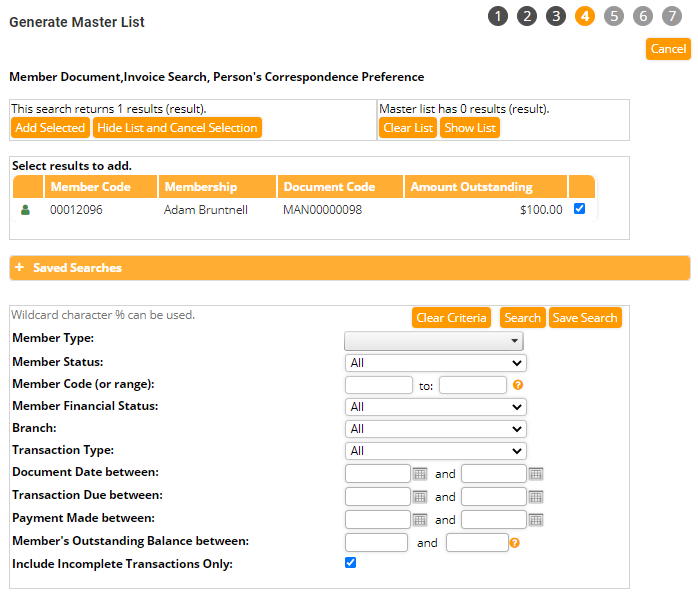This screenshot has height=592, width=698.
Task: Sort by Amount Outstanding column header
Action: pos(471,187)
